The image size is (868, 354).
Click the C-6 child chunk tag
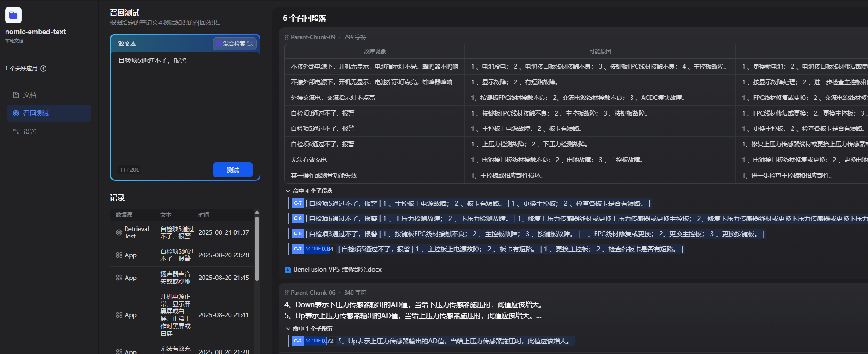(x=298, y=234)
